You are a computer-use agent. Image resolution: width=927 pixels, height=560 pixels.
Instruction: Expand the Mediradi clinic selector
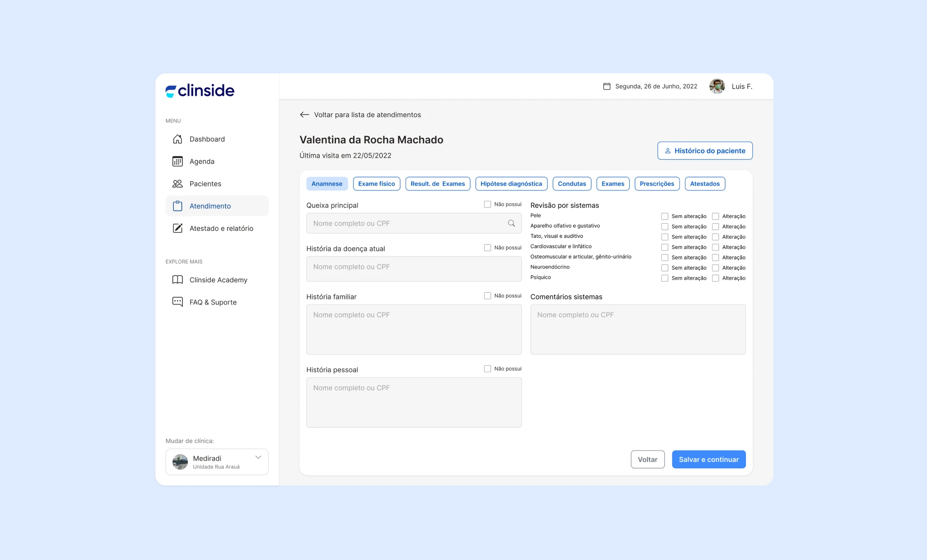point(258,457)
